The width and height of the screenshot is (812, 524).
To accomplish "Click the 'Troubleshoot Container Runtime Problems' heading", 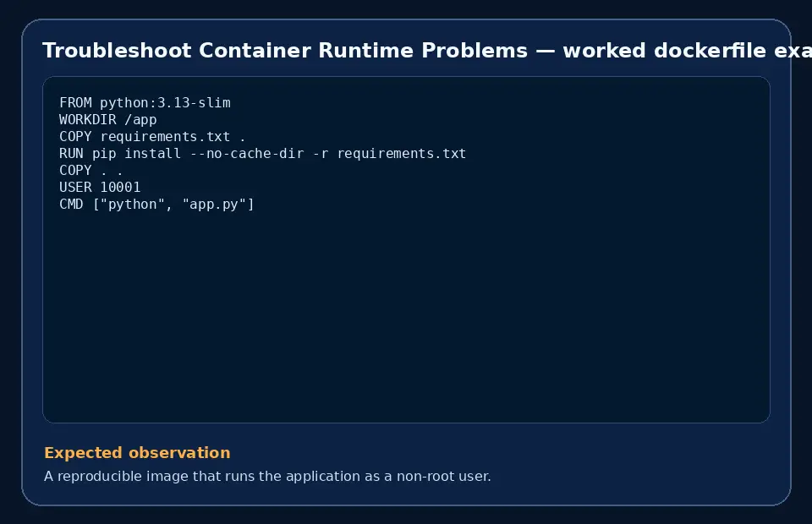I will point(427,51).
